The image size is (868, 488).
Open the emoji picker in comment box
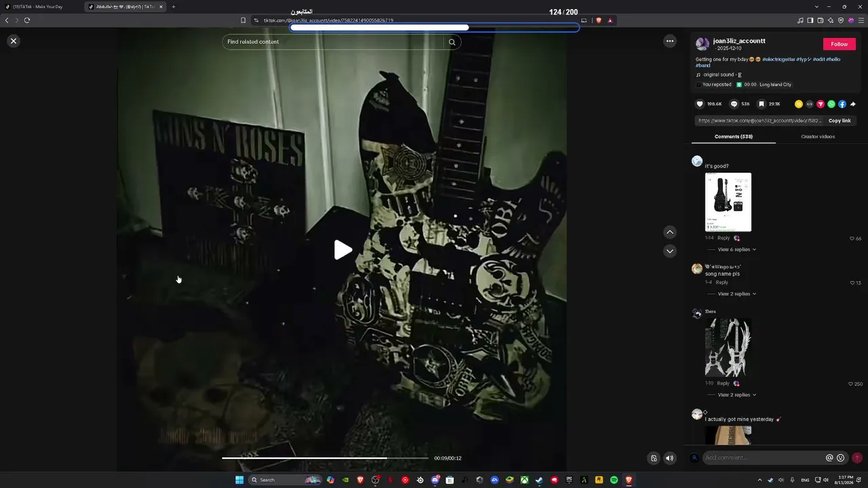tap(841, 458)
